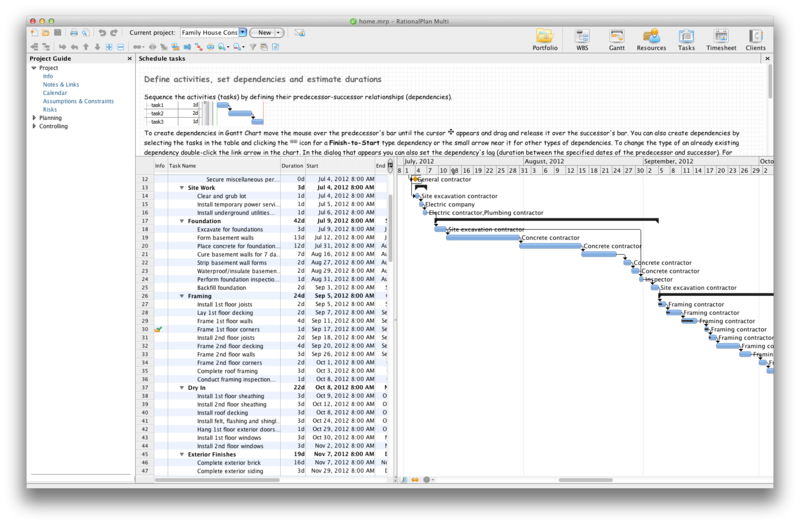
Task: Collapse the Dry In task group
Action: pos(182,388)
